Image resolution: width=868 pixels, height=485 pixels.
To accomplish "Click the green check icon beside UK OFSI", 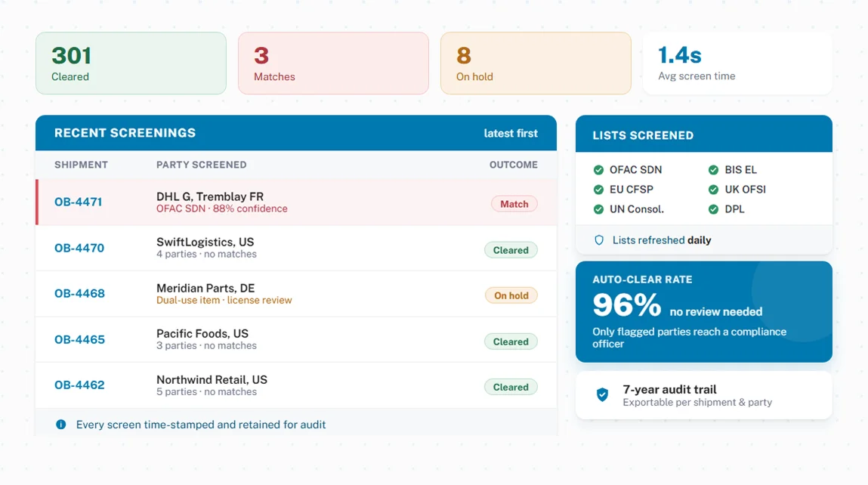I will [714, 190].
